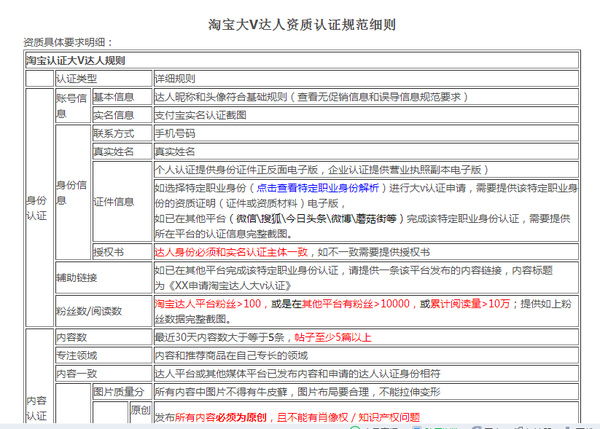The image size is (600, 429).
Task: Click the 资质具体要求明细 heading text
Action: [69, 42]
